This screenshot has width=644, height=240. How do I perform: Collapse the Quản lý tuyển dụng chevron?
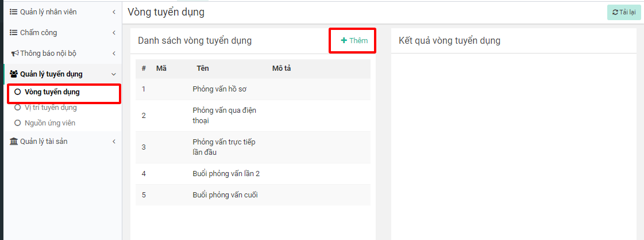click(114, 74)
